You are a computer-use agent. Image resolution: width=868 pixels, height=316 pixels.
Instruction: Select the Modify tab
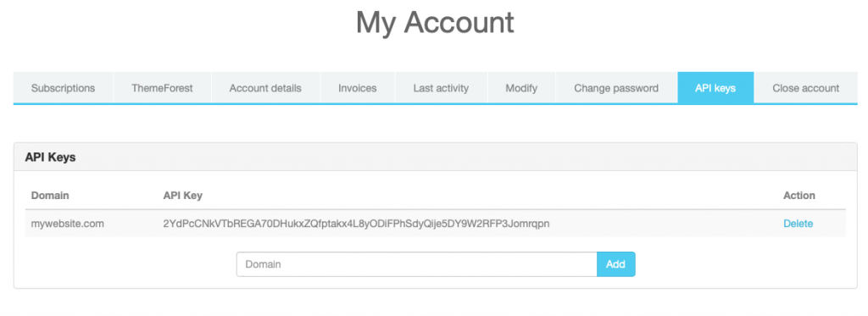[521, 88]
